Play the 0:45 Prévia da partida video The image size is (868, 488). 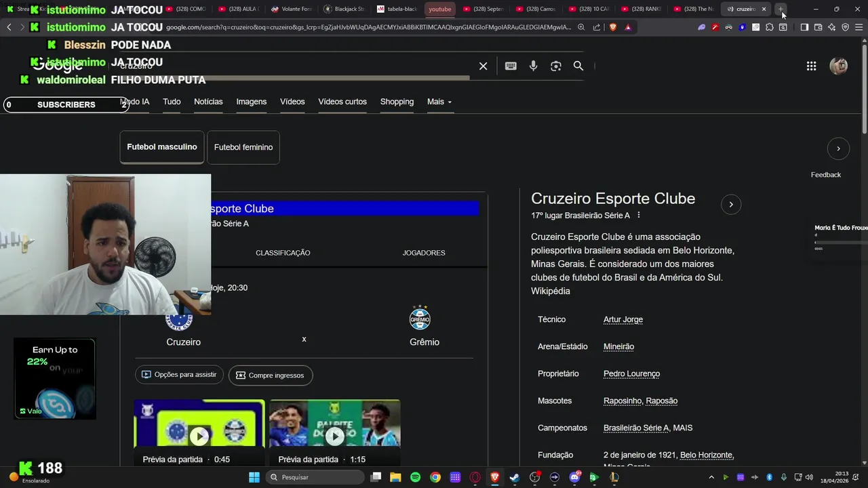[199, 436]
